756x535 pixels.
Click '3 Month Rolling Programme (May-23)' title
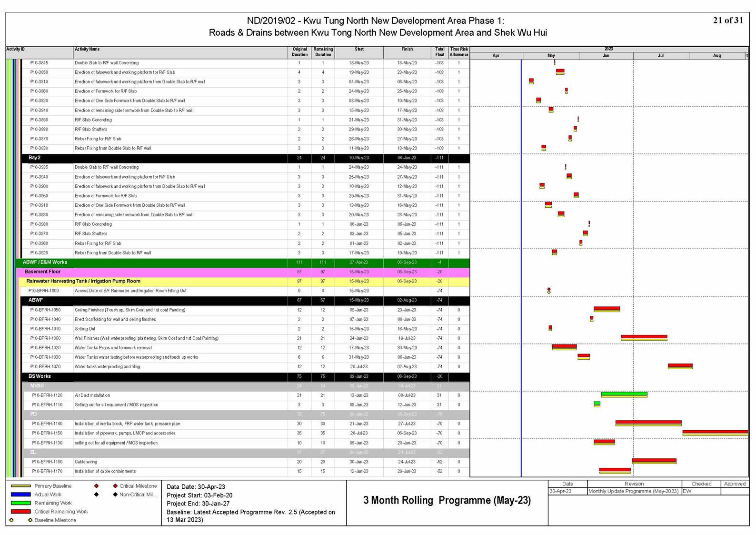click(x=447, y=500)
